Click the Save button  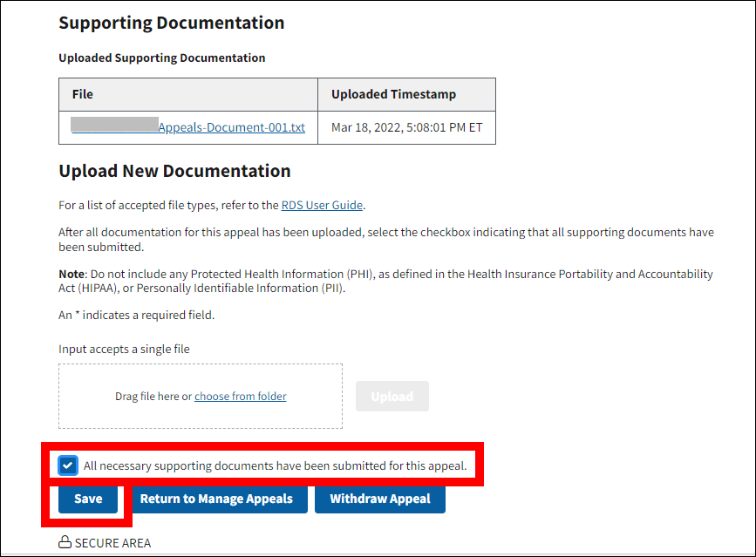coord(88,499)
